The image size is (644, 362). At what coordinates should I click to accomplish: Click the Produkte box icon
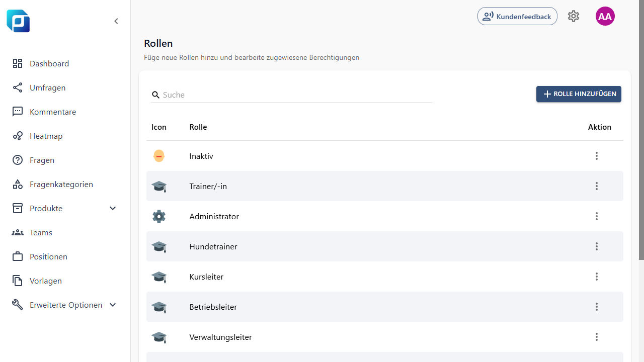tap(18, 208)
